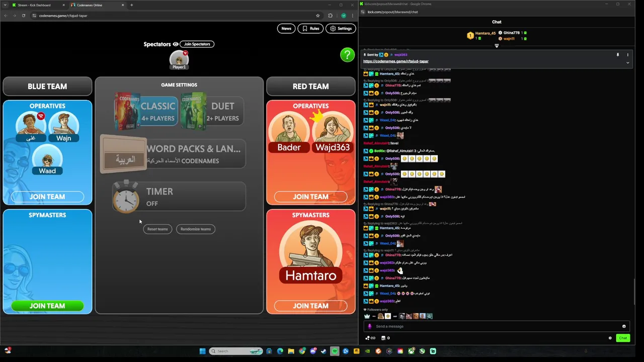Click the Ghina778 leaderboard name
This screenshot has height=362, width=644.
click(512, 33)
